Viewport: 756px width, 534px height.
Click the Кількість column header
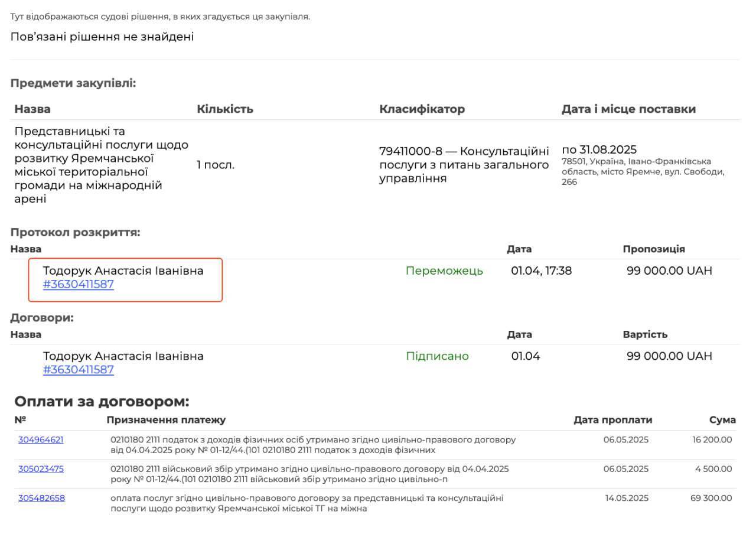click(x=224, y=109)
